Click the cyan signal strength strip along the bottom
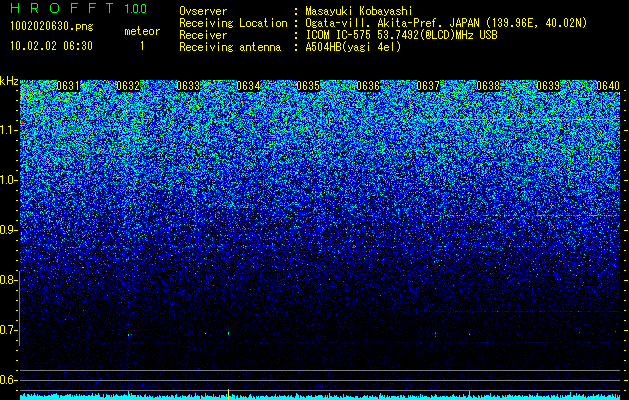Viewport: 629px width, 400px height. 320,397
